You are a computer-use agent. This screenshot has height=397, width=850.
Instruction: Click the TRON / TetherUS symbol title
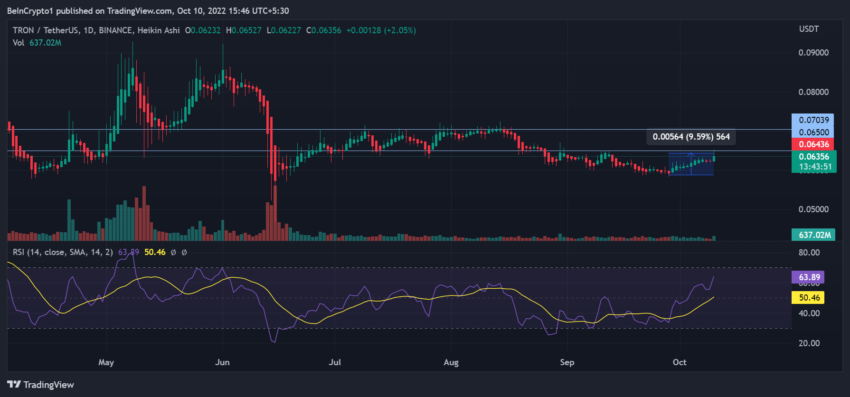[x=44, y=31]
